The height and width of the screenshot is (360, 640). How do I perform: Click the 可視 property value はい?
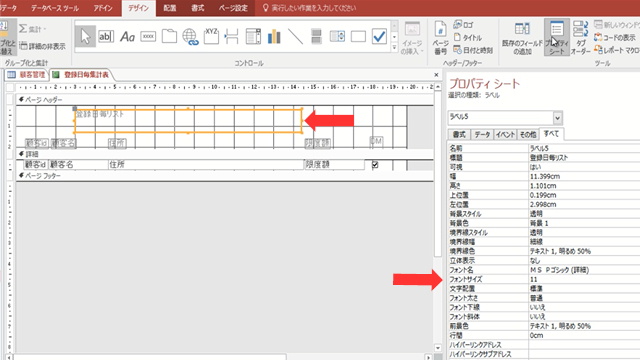point(584,167)
